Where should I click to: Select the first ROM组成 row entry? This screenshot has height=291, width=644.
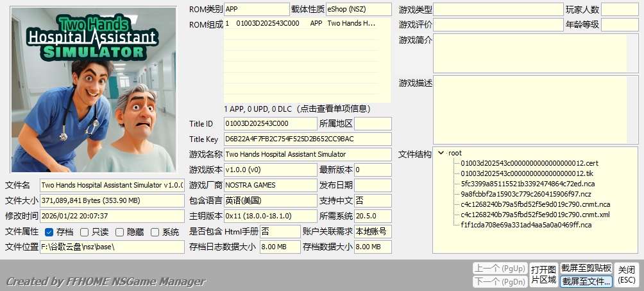(x=307, y=23)
